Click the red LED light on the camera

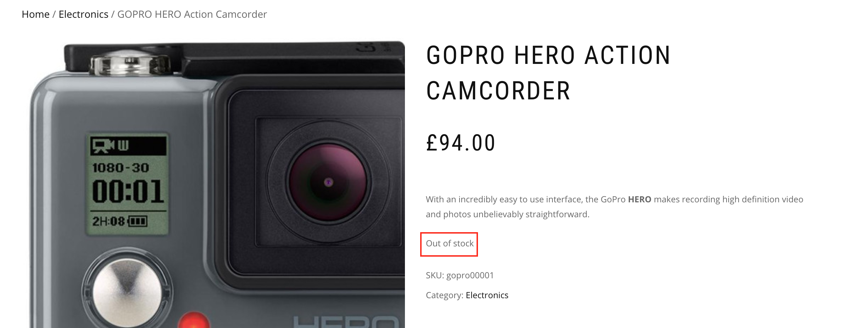point(194,321)
